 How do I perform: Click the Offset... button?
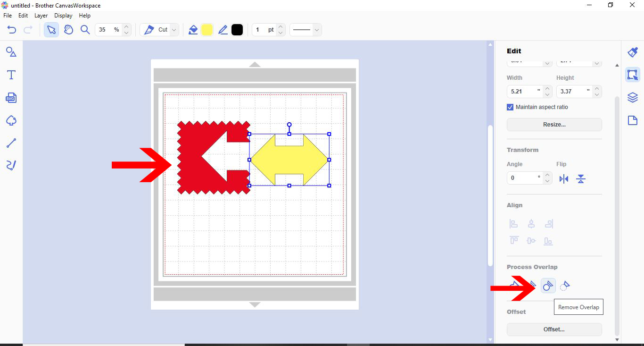[x=554, y=329]
